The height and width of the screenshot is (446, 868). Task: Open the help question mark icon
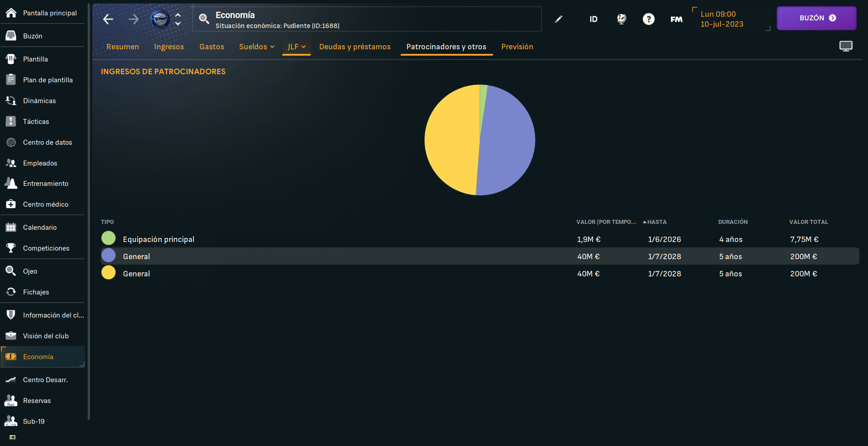649,19
